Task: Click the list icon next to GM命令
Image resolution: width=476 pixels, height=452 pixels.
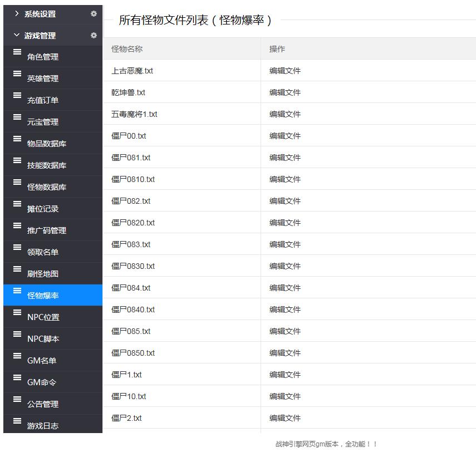Action: click(17, 378)
